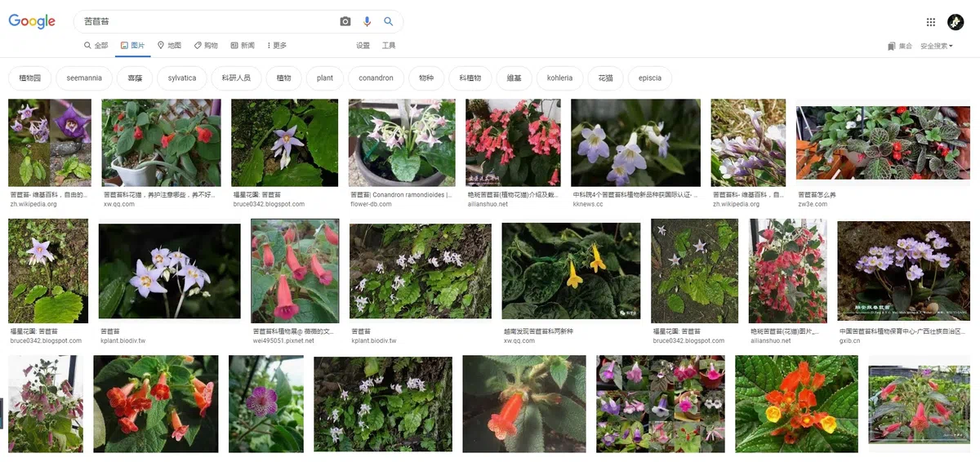Filter by the 喜蔭 chip
The width and height of the screenshot is (980, 462).
pos(135,78)
